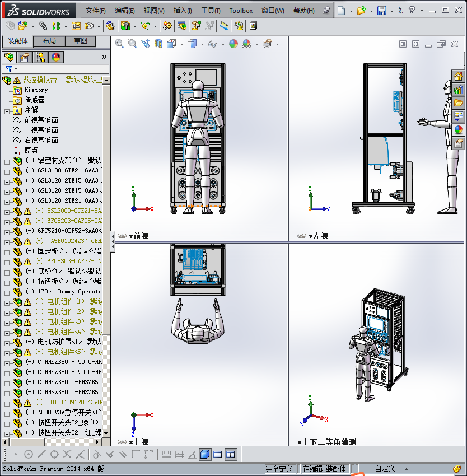
Task: Click the Zoom to Area icon
Action: point(132,44)
